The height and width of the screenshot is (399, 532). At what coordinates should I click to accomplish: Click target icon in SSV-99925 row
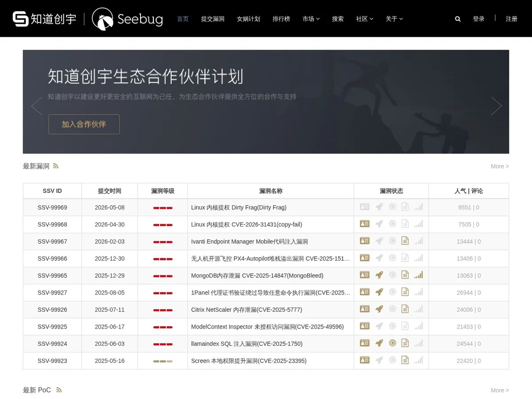tap(392, 326)
